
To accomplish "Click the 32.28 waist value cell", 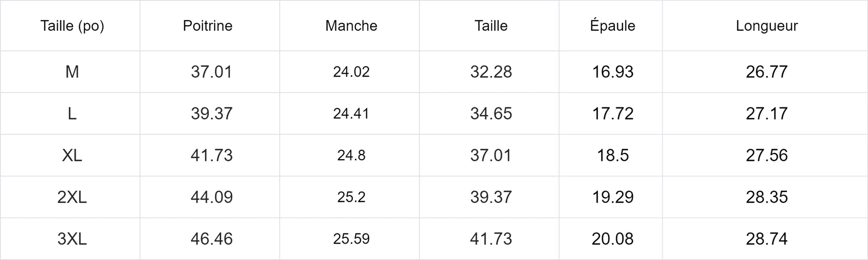I will click(491, 72).
